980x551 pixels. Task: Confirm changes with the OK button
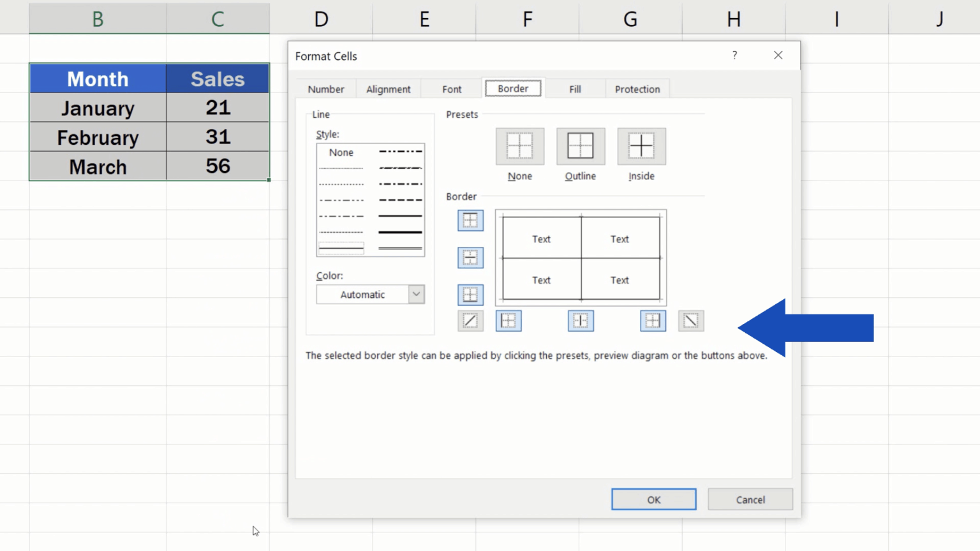click(653, 499)
